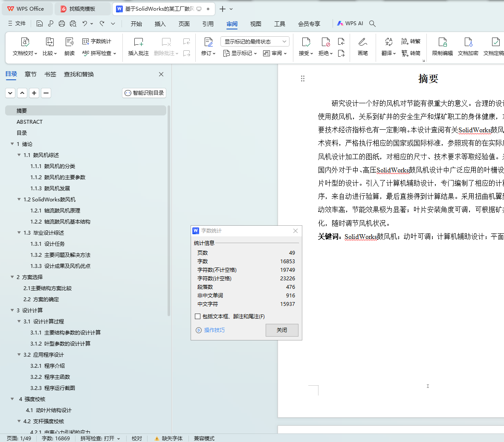Open 限制编辑 restrict editing

(443, 47)
